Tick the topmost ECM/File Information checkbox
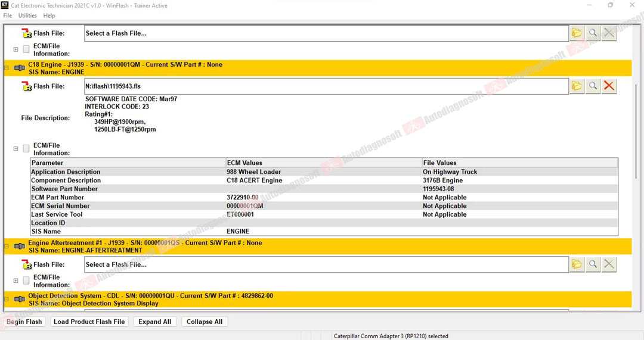Viewport: 644px width, 340px height. [26, 49]
